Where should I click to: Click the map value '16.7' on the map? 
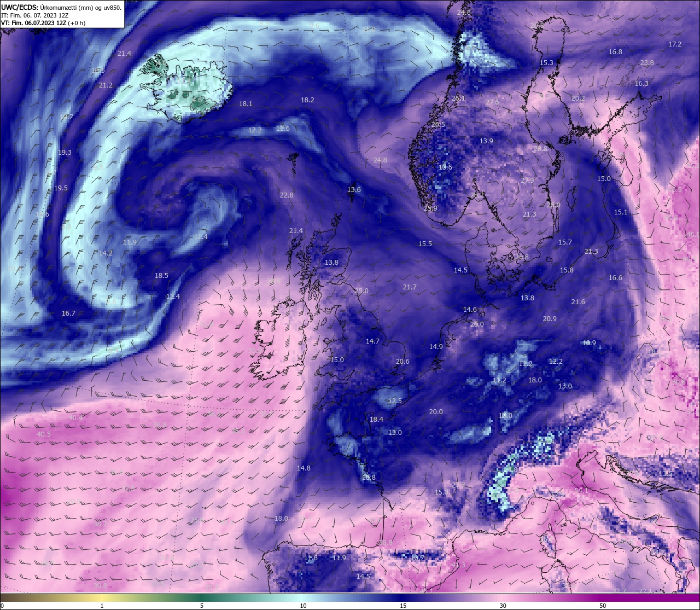(x=68, y=314)
